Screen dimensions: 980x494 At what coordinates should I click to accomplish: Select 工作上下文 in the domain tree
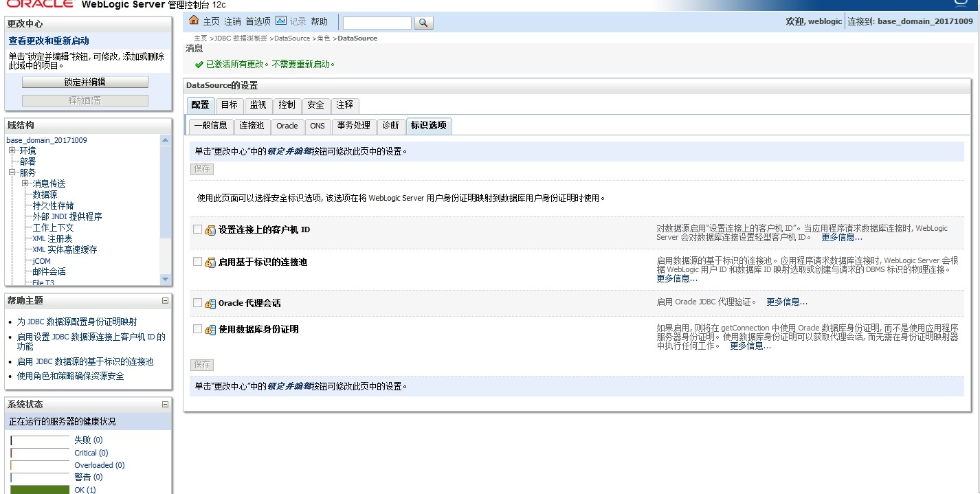pyautogui.click(x=53, y=227)
